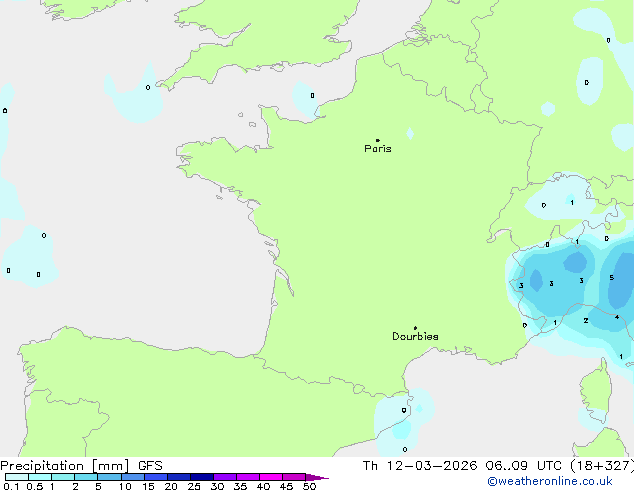
Task: Pick the legend swatch between 25 and 30
Action: point(202,477)
